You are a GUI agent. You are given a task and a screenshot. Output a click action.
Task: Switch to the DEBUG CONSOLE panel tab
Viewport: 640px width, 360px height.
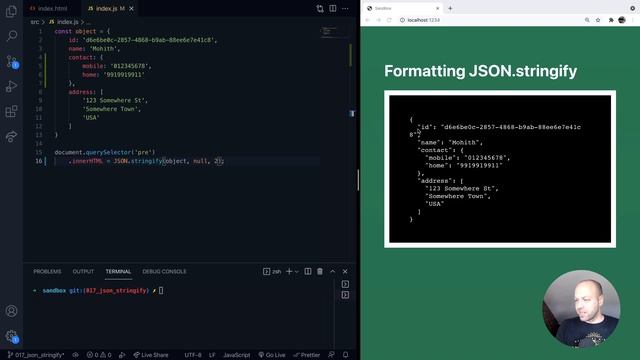(164, 271)
